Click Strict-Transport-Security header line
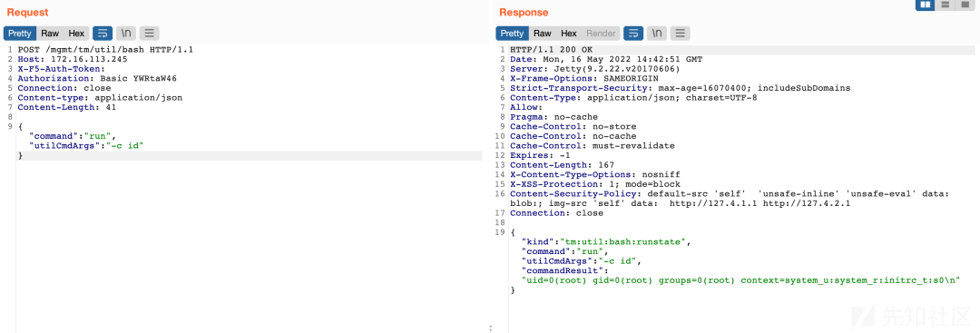 point(680,88)
